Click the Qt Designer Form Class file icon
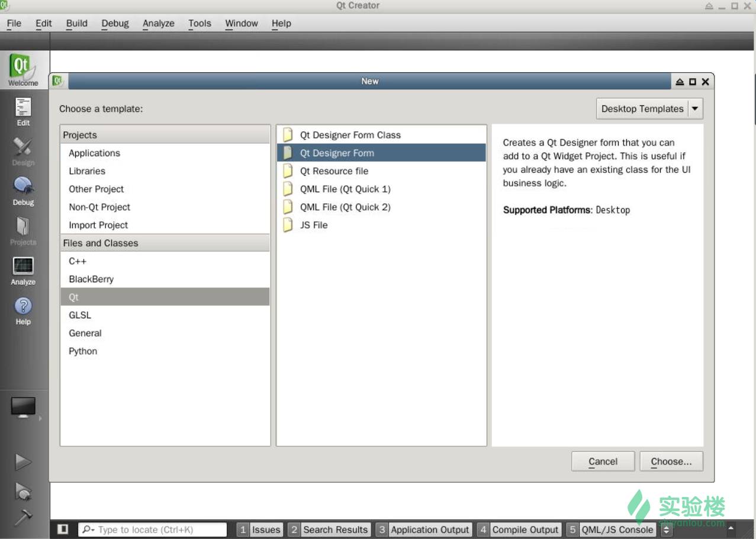Image resolution: width=756 pixels, height=539 pixels. coord(288,135)
